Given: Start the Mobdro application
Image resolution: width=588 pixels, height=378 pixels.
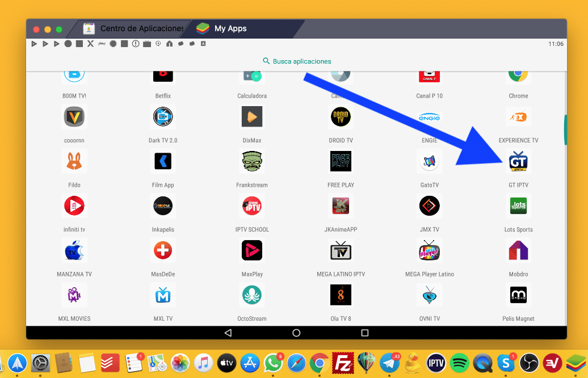Looking at the screenshot, I should 518,250.
